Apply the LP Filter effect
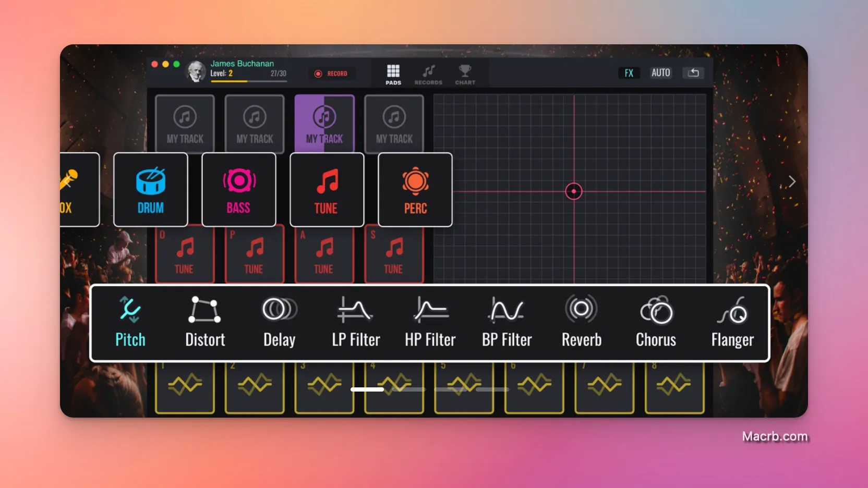 click(356, 322)
